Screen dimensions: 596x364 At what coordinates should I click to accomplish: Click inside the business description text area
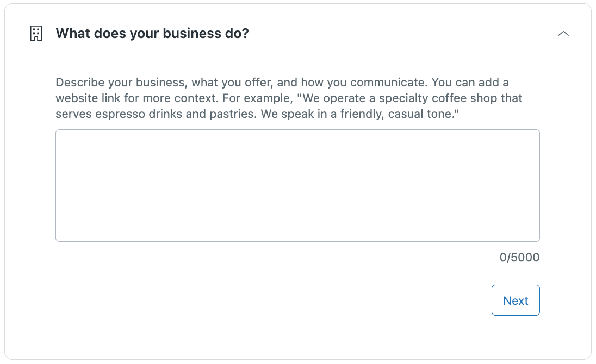297,185
